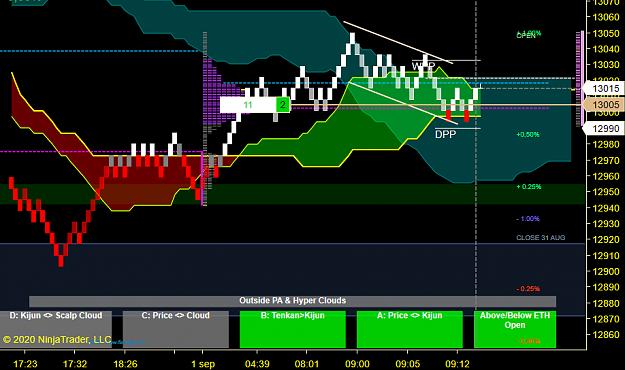625x370 pixels.
Task: Click the 12980 price axis label
Action: pyautogui.click(x=606, y=144)
